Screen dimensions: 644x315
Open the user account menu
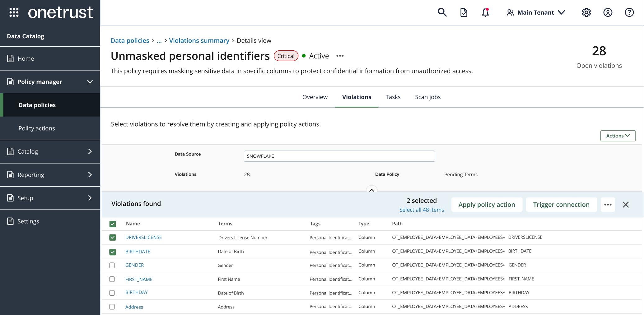click(608, 12)
